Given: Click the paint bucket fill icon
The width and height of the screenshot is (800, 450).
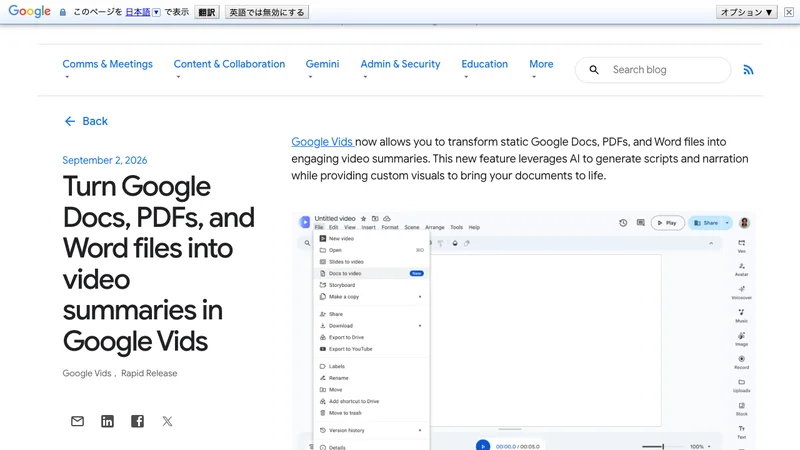Looking at the screenshot, I should click(455, 243).
